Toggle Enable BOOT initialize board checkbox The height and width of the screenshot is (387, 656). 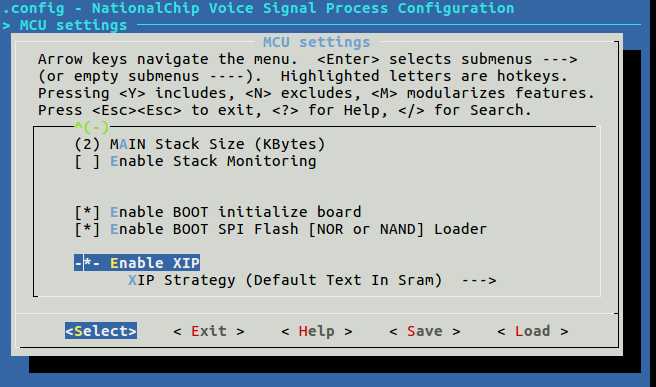tap(218, 212)
